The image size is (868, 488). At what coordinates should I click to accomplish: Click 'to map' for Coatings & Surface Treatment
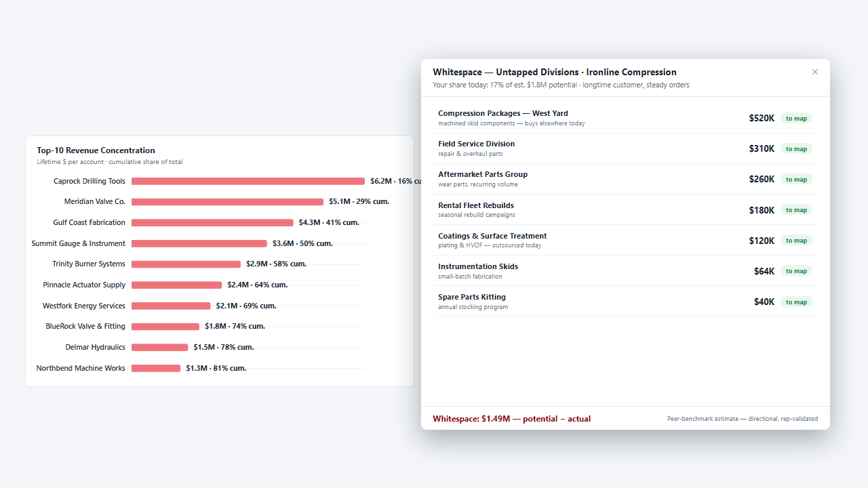(796, 241)
